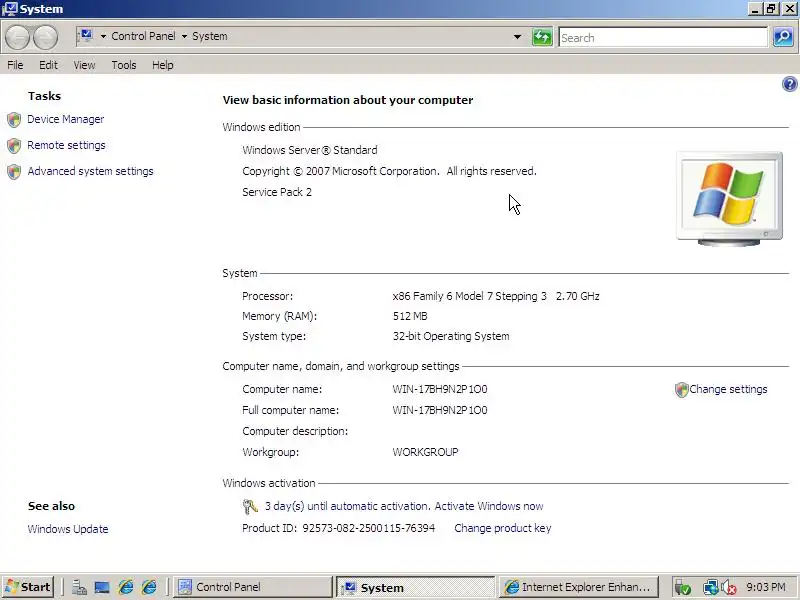Screen dimensions: 800x600
Task: Click the System taskbar button
Action: tap(415, 587)
